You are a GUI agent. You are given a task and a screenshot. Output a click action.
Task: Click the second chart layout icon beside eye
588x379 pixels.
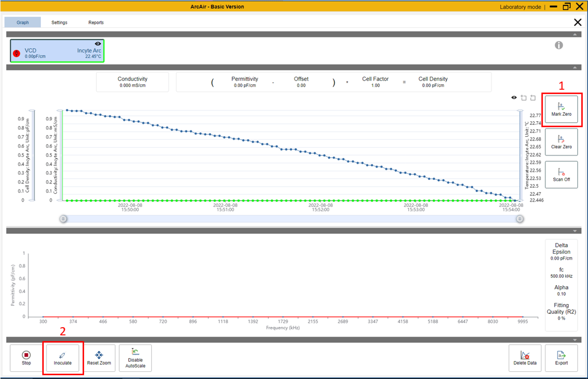click(x=533, y=98)
